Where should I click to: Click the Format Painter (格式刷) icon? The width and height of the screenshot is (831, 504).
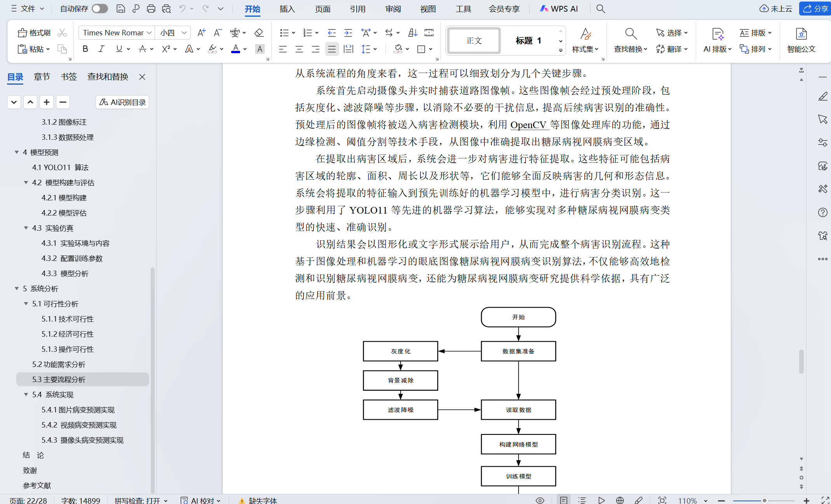point(34,33)
